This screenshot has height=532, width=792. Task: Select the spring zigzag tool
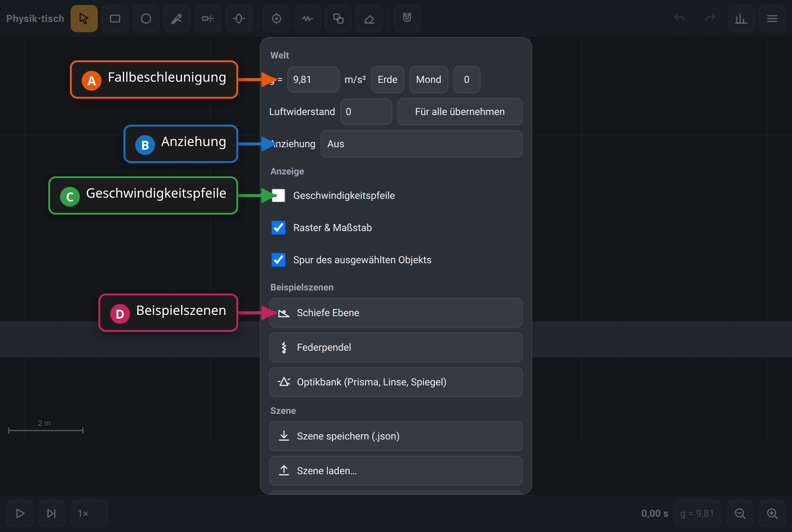[x=308, y=18]
